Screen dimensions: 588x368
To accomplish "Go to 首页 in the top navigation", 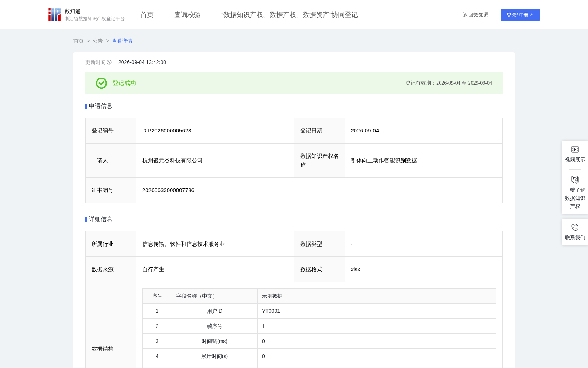I will point(147,15).
